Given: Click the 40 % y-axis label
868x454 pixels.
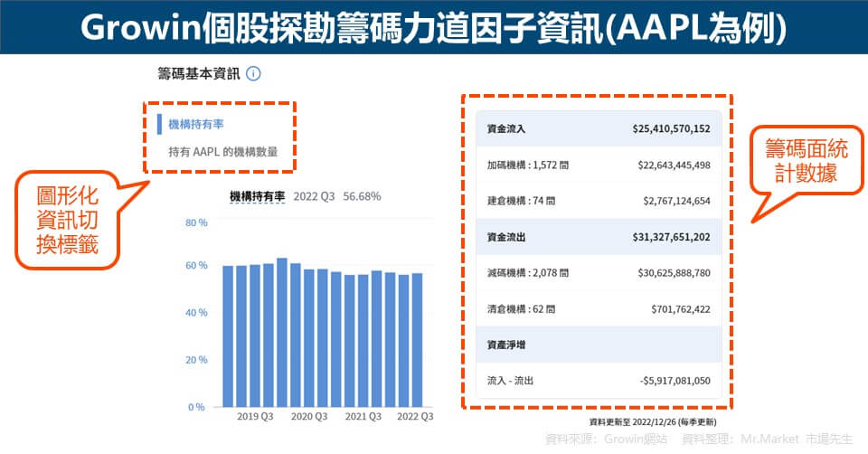Looking at the screenshot, I should tap(196, 313).
